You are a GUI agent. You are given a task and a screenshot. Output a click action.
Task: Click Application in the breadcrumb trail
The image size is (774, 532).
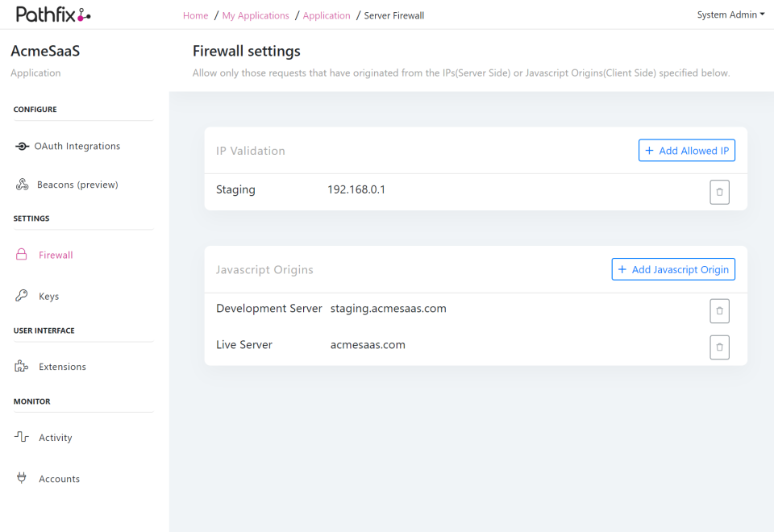point(327,15)
